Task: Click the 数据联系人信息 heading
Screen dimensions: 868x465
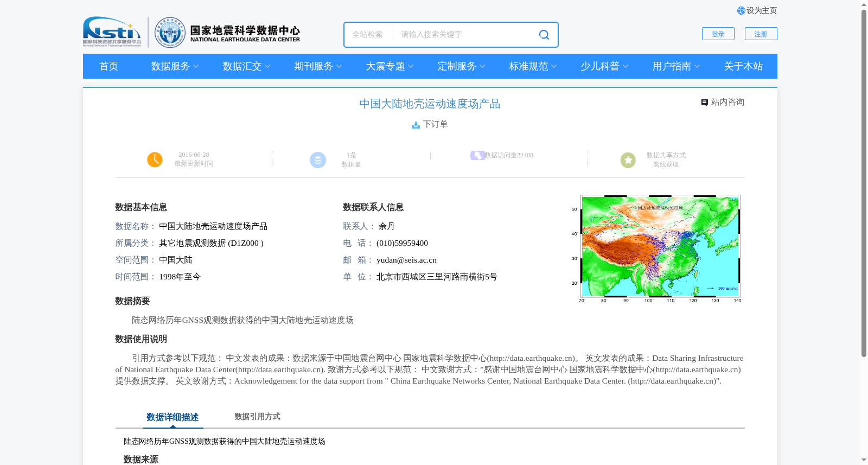Action: [x=373, y=208]
